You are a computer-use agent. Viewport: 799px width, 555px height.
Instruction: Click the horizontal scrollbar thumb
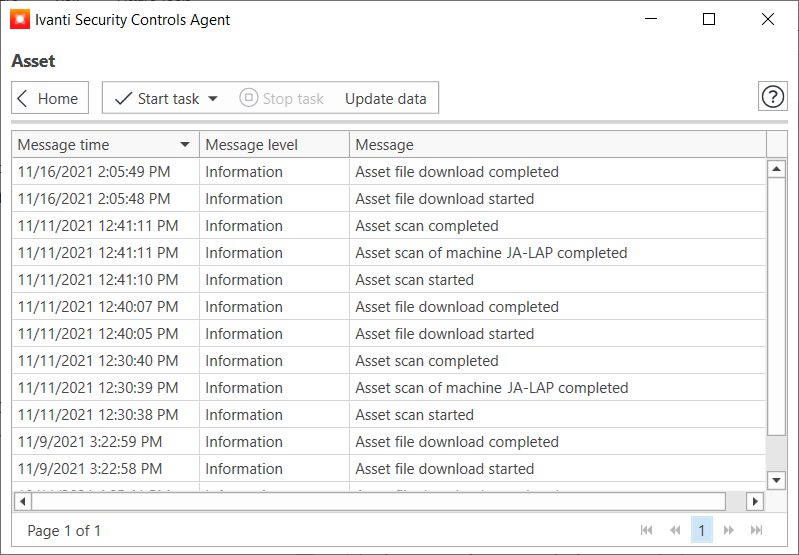(379, 501)
